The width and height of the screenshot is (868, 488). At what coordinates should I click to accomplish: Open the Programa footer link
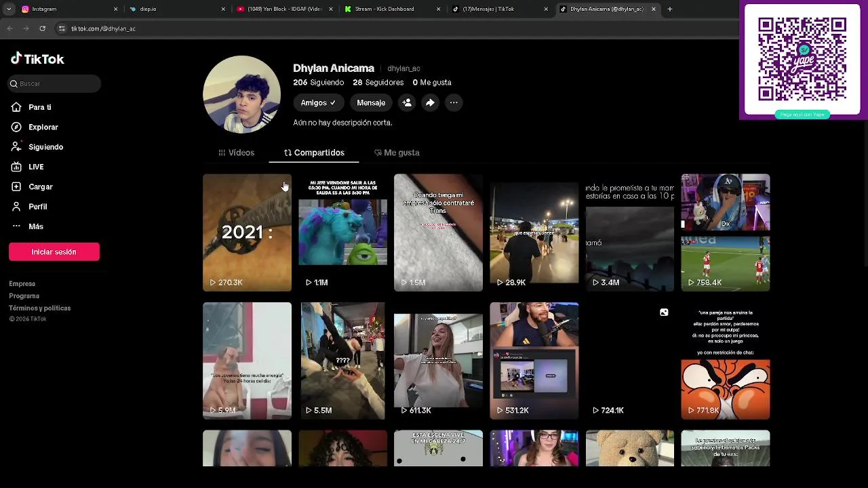(x=24, y=296)
